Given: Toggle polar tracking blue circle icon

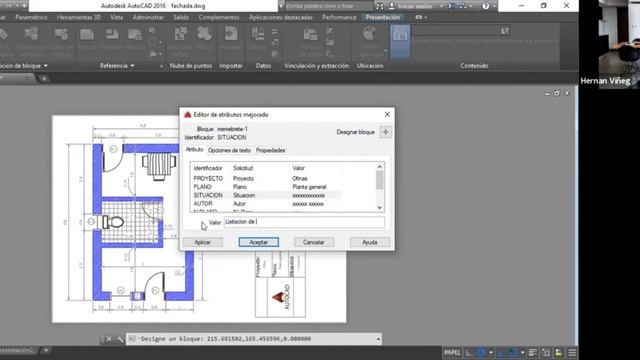Looking at the screenshot, I should 482,352.
